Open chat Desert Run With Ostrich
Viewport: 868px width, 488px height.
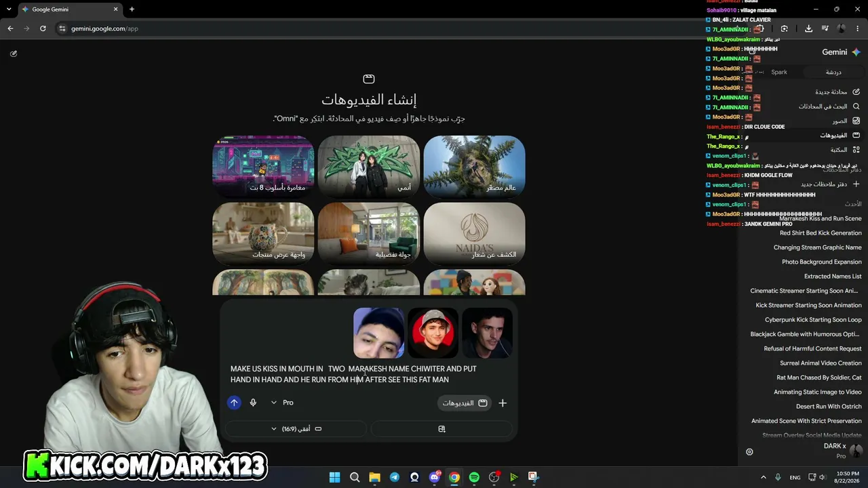point(829,407)
